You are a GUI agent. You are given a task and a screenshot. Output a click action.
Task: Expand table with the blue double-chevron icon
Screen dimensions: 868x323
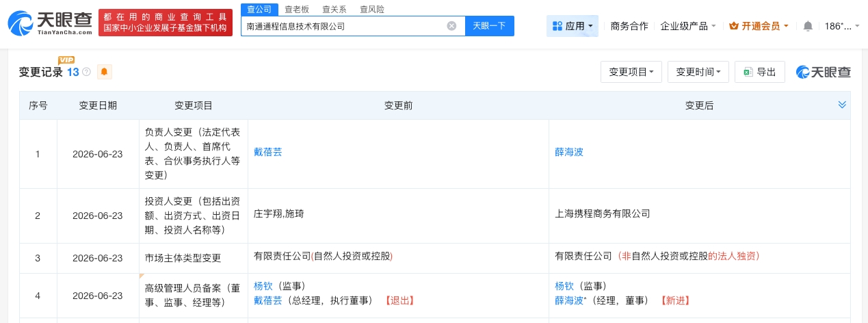pyautogui.click(x=842, y=105)
